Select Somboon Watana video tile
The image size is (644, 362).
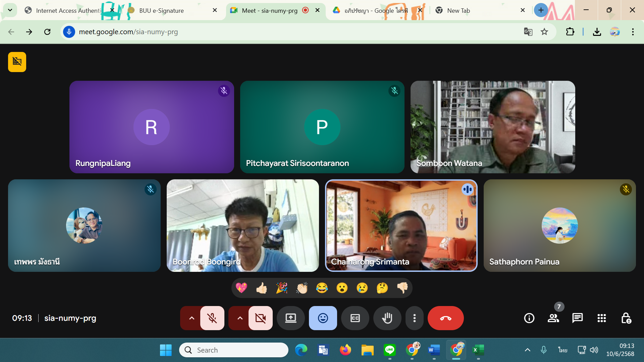click(x=493, y=127)
